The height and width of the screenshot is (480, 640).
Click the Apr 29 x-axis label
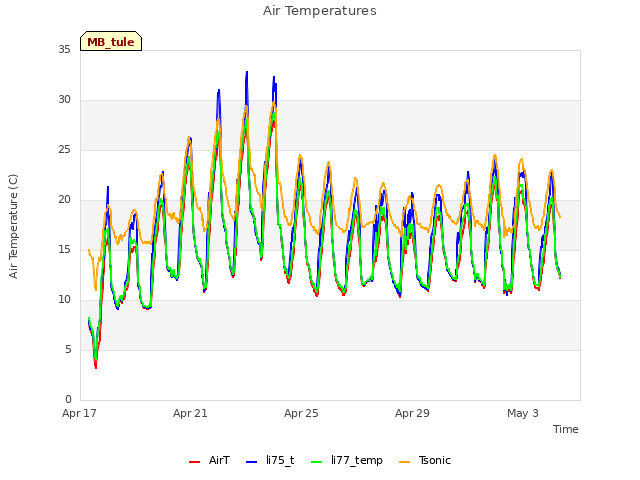(412, 413)
